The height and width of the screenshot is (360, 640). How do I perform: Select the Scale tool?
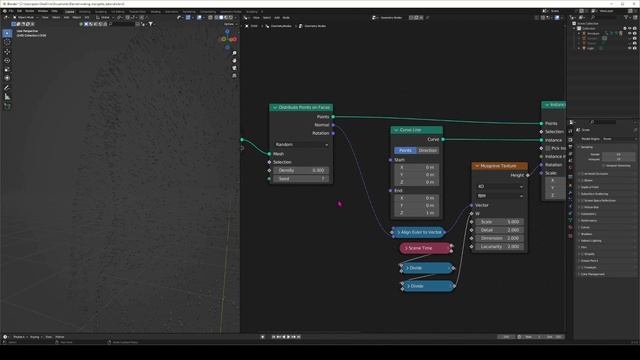7,69
